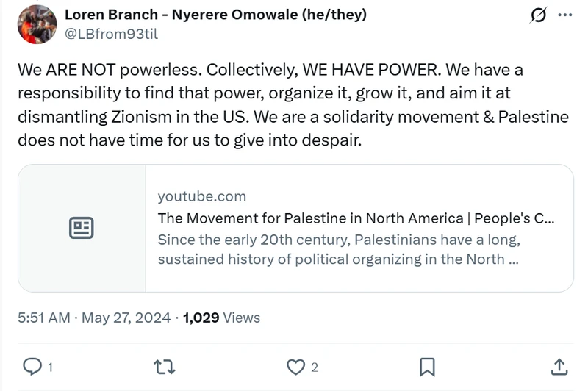Open the @LBfrom93til handle link
Viewport: 588px width, 391px height.
[x=112, y=34]
